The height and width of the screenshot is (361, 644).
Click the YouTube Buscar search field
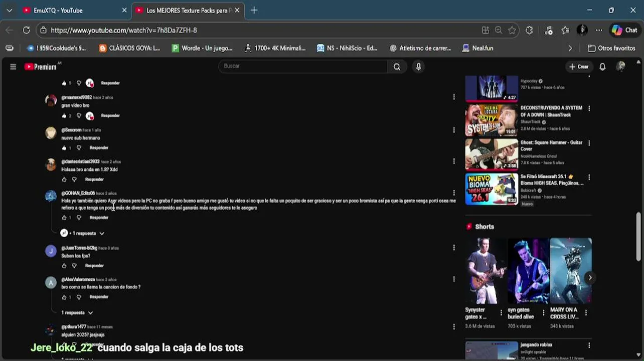coord(303,66)
